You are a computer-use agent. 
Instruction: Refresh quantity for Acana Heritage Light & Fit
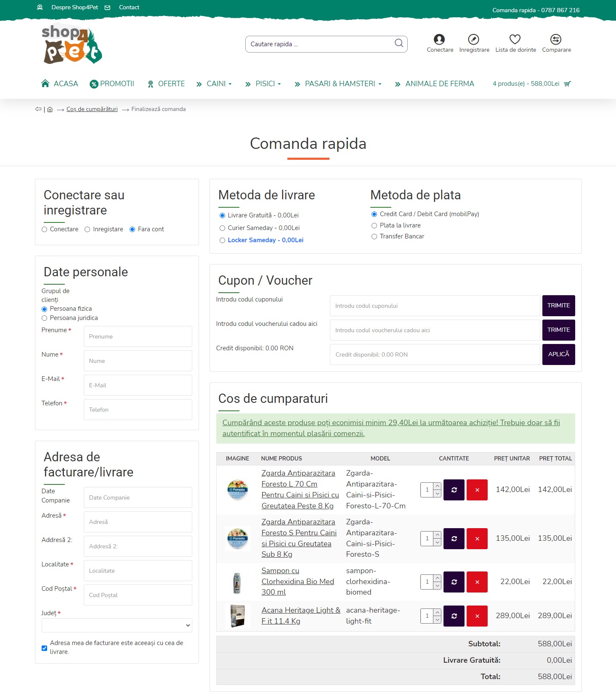pos(454,616)
